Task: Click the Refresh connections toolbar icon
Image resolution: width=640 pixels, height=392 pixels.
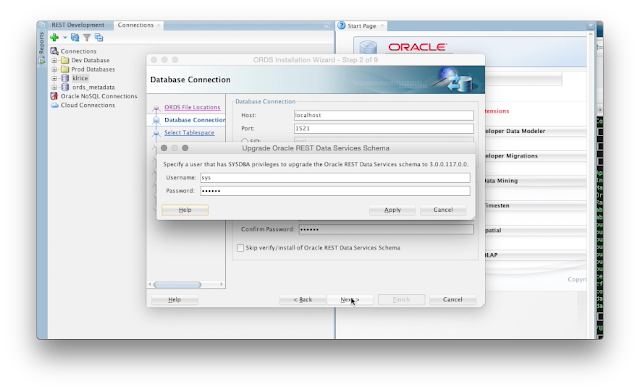Action: [75, 38]
